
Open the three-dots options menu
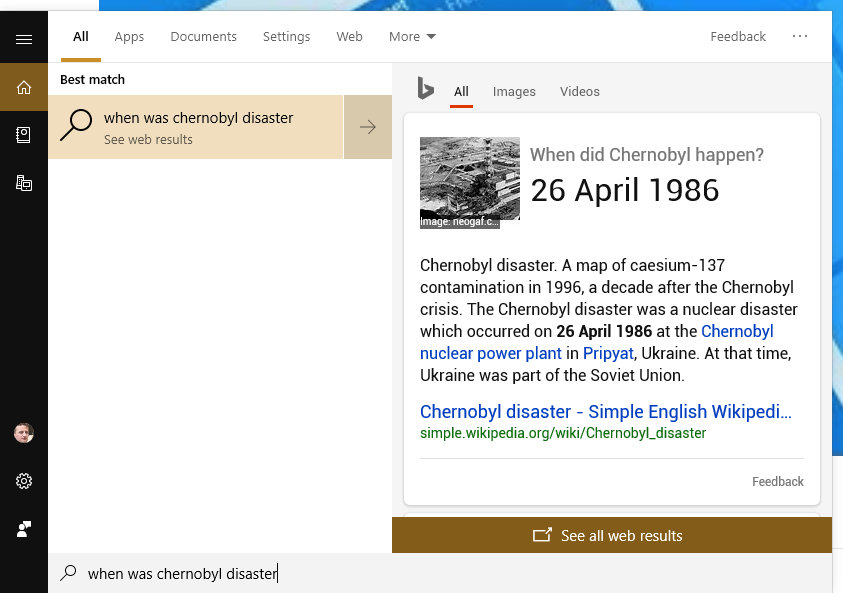click(799, 36)
